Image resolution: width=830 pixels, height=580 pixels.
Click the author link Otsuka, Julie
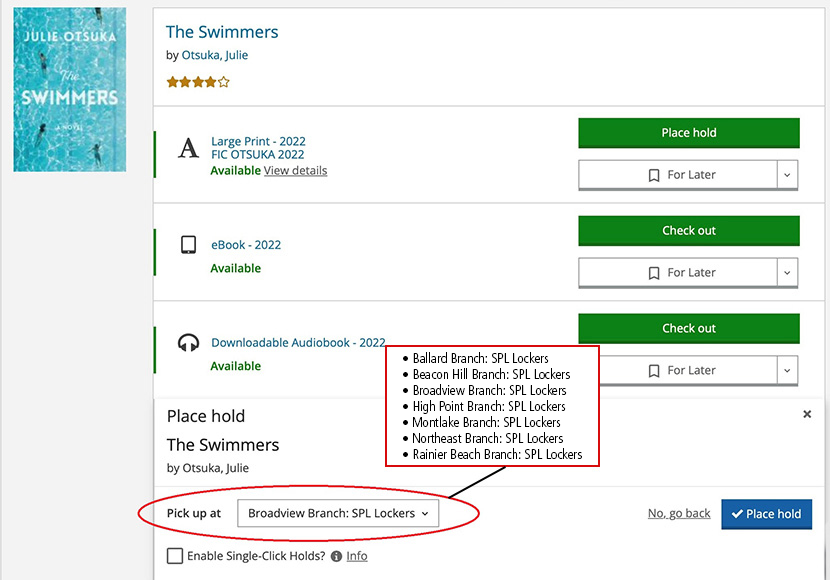pos(215,55)
